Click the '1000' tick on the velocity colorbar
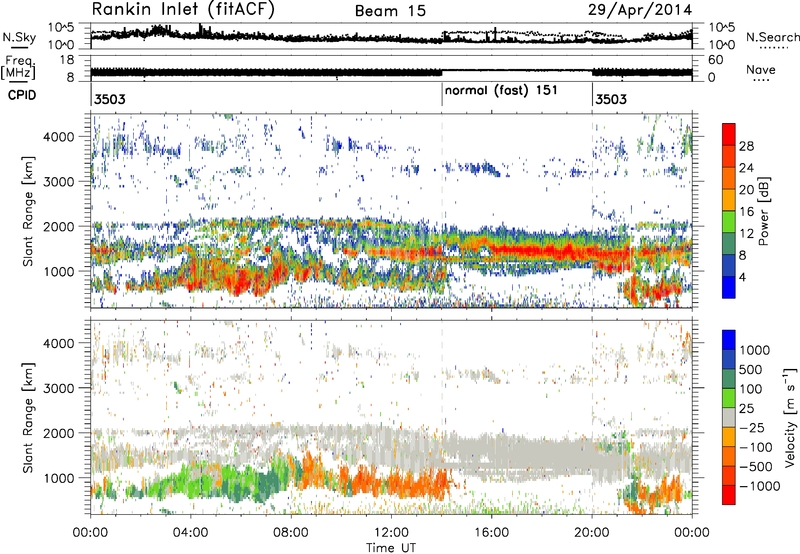This screenshot has width=800, height=554. pos(755,350)
